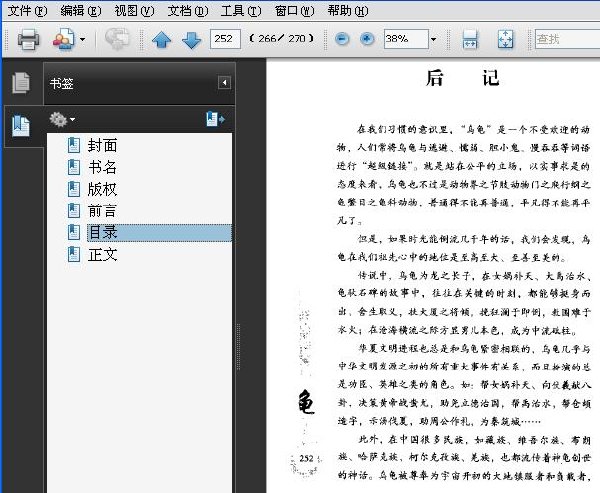Open the 工具 (Tools) menu
This screenshot has width=600, height=493.
[241, 11]
